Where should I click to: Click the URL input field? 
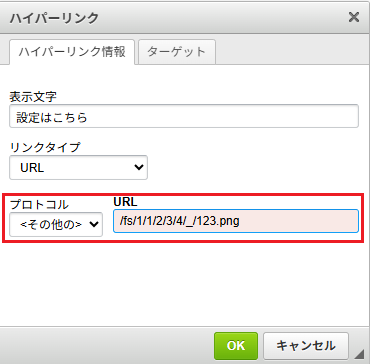click(x=236, y=221)
